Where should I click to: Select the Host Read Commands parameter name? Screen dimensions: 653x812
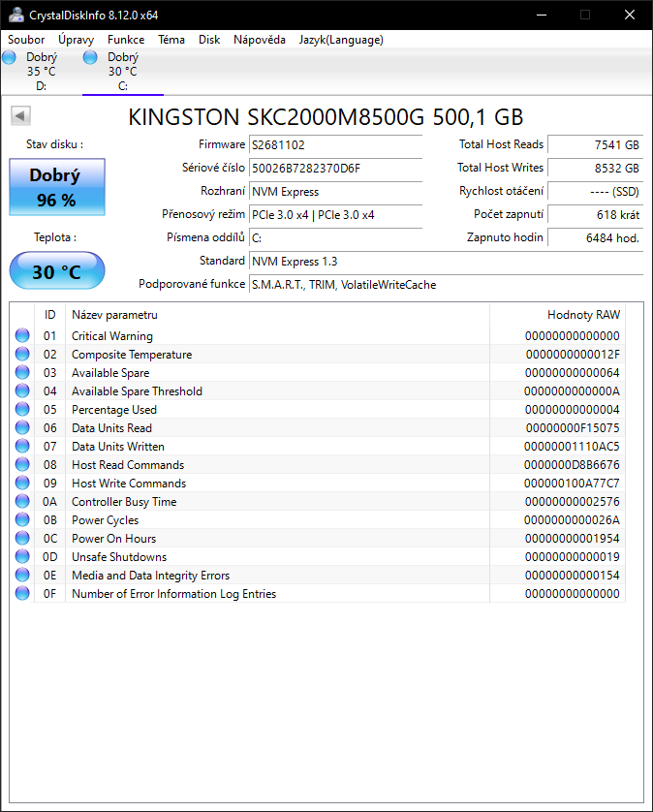coord(128,465)
